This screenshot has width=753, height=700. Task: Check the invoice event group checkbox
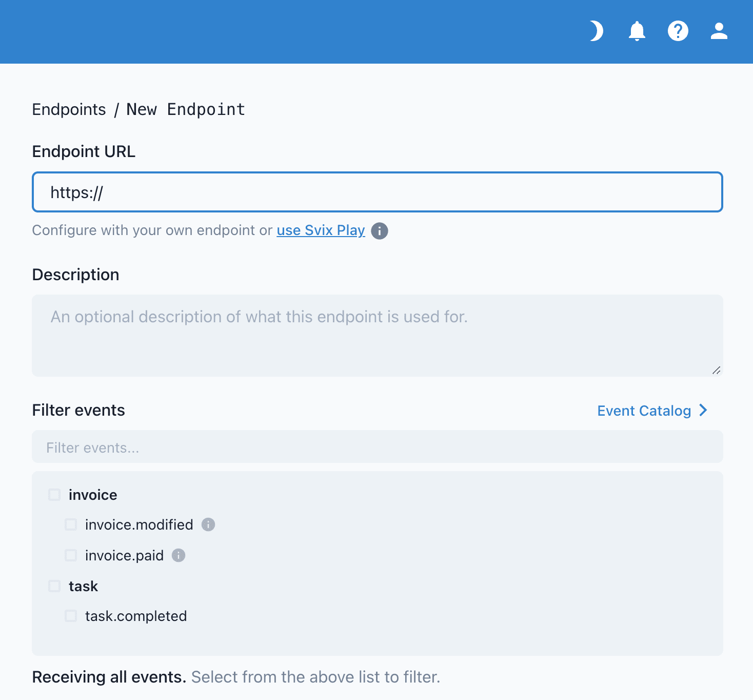[x=54, y=494]
